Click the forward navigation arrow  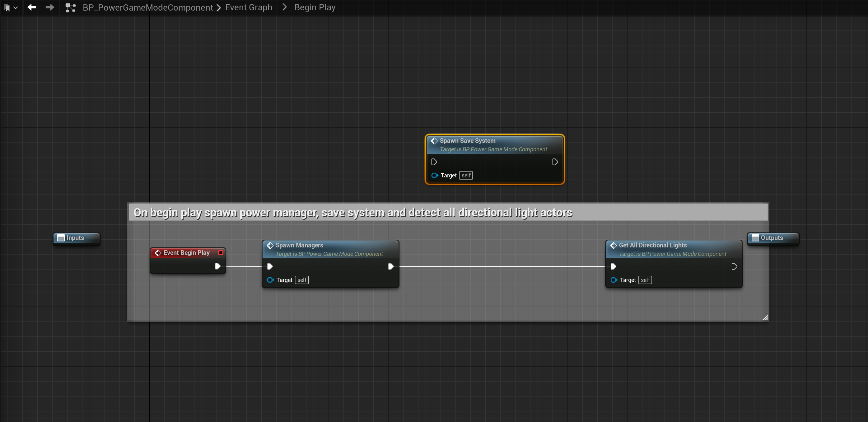point(50,7)
